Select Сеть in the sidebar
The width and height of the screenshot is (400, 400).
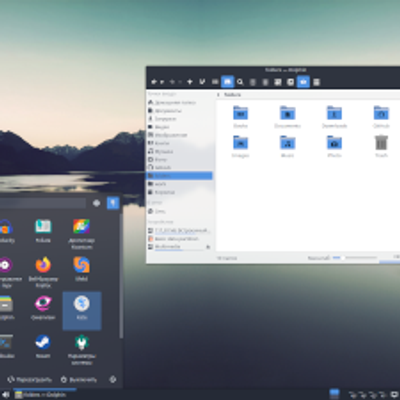click(x=180, y=211)
